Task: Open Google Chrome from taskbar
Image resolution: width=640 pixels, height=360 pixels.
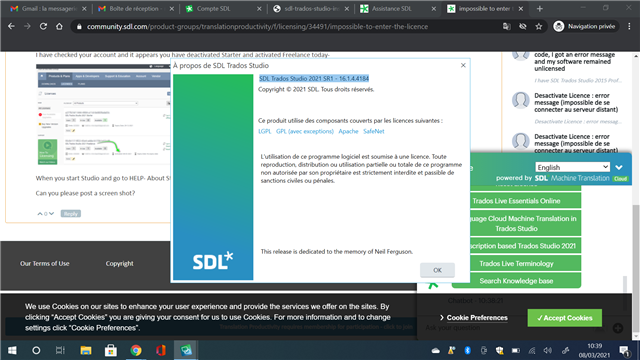Action: (x=136, y=350)
